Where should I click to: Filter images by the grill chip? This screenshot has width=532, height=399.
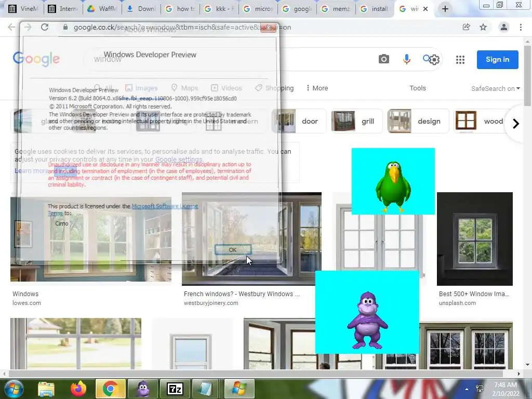pyautogui.click(x=357, y=121)
